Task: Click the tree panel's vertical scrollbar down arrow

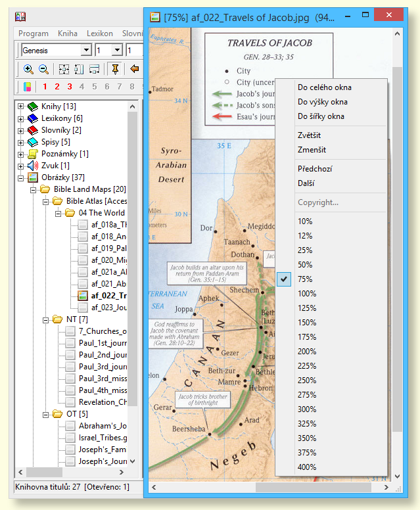Action: click(x=133, y=462)
